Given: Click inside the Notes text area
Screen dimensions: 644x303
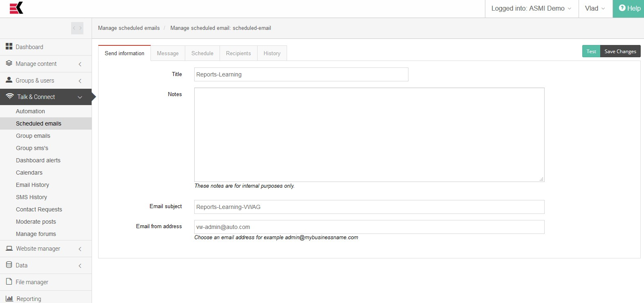Looking at the screenshot, I should pyautogui.click(x=369, y=135).
